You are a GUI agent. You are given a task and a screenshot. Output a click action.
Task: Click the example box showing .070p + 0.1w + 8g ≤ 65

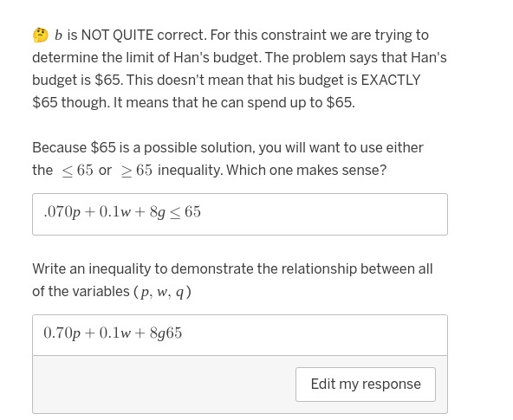coord(240,214)
